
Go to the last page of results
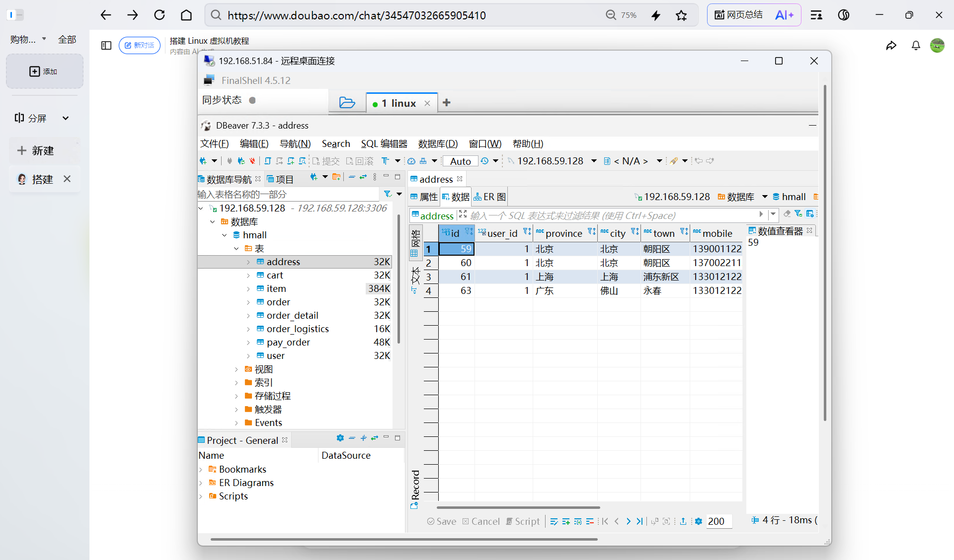[x=639, y=521]
